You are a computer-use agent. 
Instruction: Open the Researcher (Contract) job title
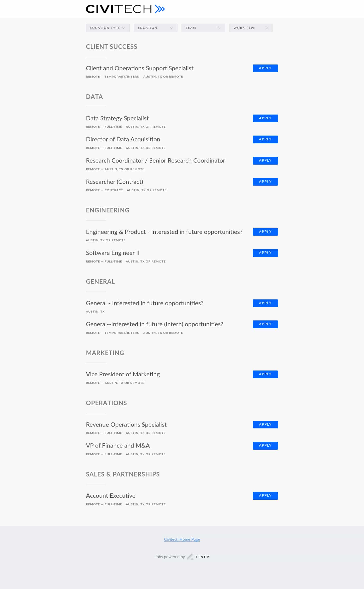tap(115, 182)
